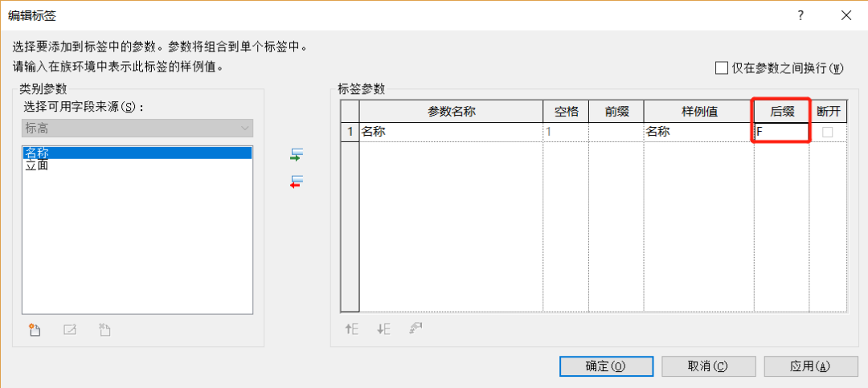Click the 确定 button
Image resolution: width=868 pixels, height=388 pixels.
pos(606,366)
